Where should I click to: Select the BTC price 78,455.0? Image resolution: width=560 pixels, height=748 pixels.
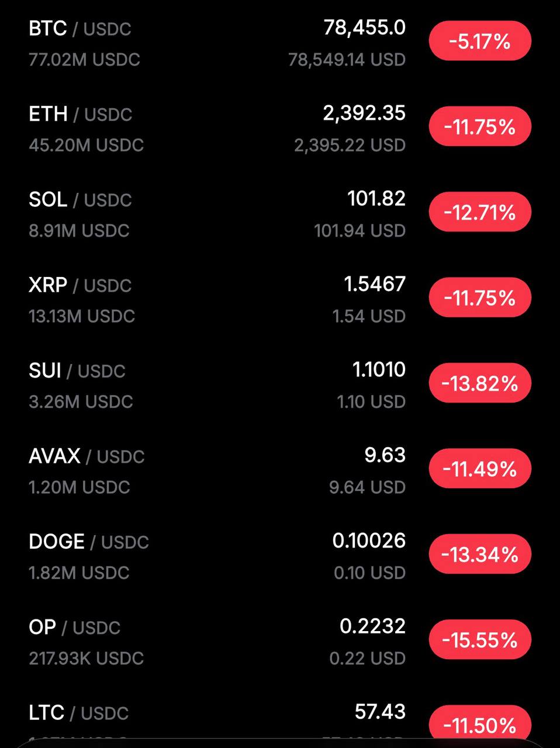[x=364, y=27]
